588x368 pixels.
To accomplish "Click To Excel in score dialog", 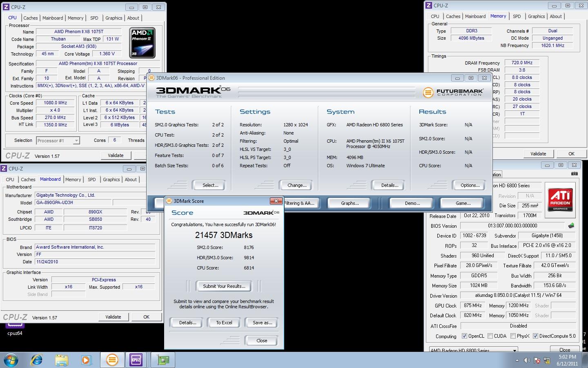I will pos(224,323).
